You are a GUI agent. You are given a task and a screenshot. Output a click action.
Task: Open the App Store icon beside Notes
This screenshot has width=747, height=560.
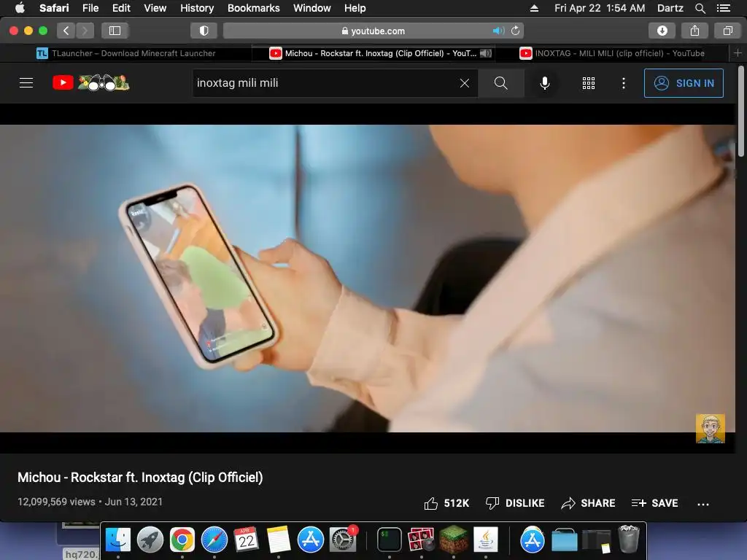point(311,540)
